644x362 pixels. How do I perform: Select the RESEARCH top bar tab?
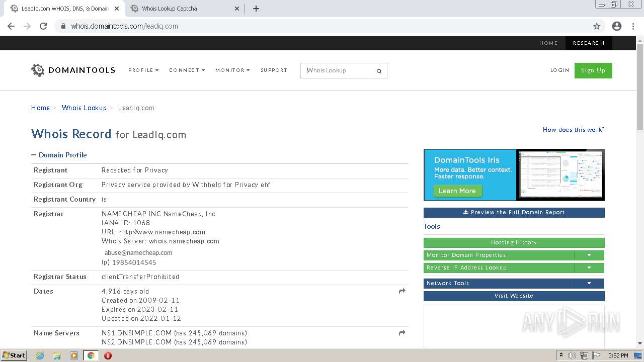pyautogui.click(x=589, y=43)
